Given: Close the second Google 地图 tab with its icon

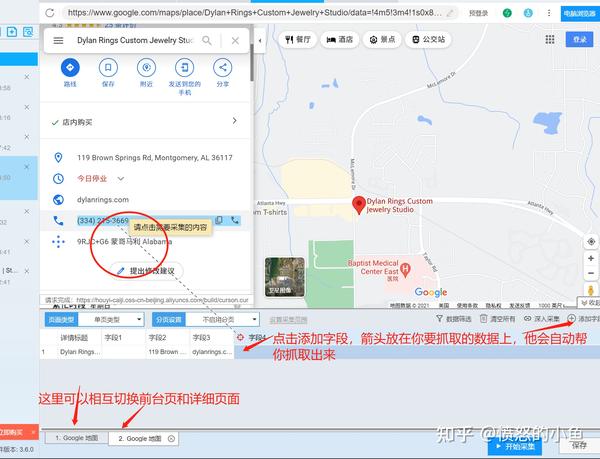Looking at the screenshot, I should [171, 439].
